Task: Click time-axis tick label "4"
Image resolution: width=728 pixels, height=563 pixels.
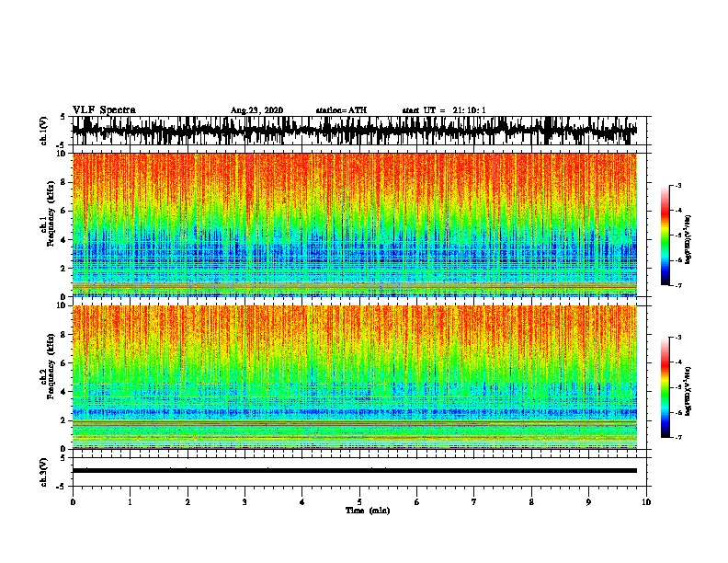Action: coord(302,502)
